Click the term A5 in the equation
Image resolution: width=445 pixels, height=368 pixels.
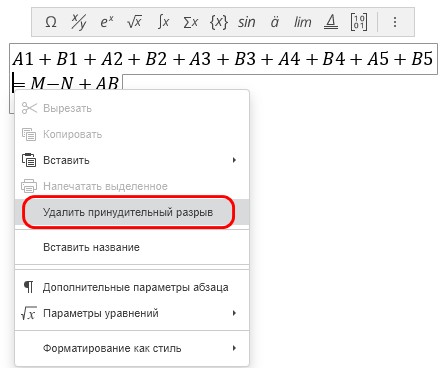378,59
